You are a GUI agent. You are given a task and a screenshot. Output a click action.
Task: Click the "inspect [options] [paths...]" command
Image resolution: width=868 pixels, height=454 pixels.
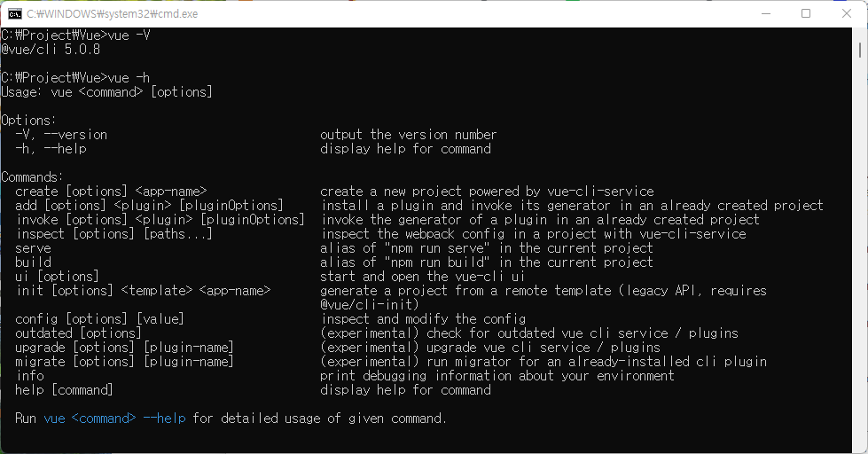point(114,233)
